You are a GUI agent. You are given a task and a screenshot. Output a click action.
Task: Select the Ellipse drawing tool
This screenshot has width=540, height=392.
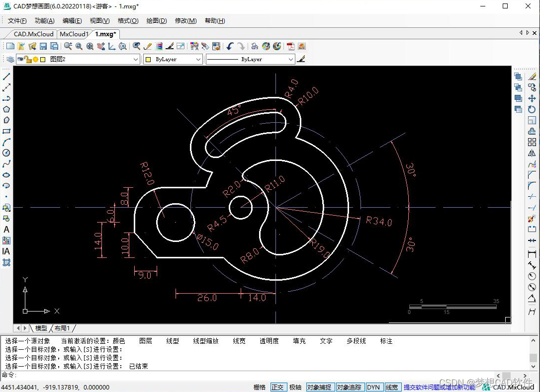(x=6, y=175)
